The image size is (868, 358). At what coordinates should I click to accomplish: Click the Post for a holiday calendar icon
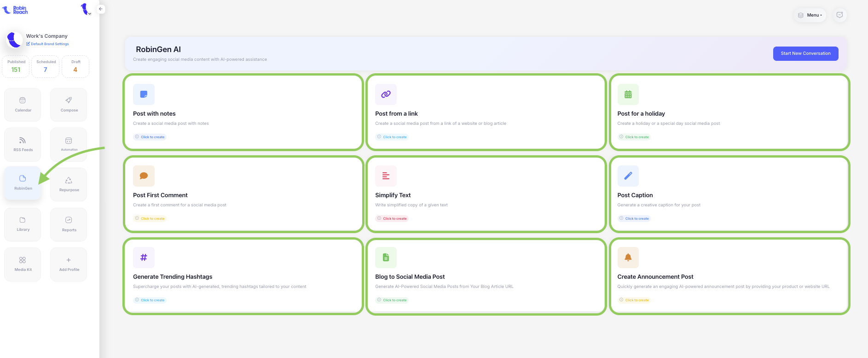[x=628, y=94]
